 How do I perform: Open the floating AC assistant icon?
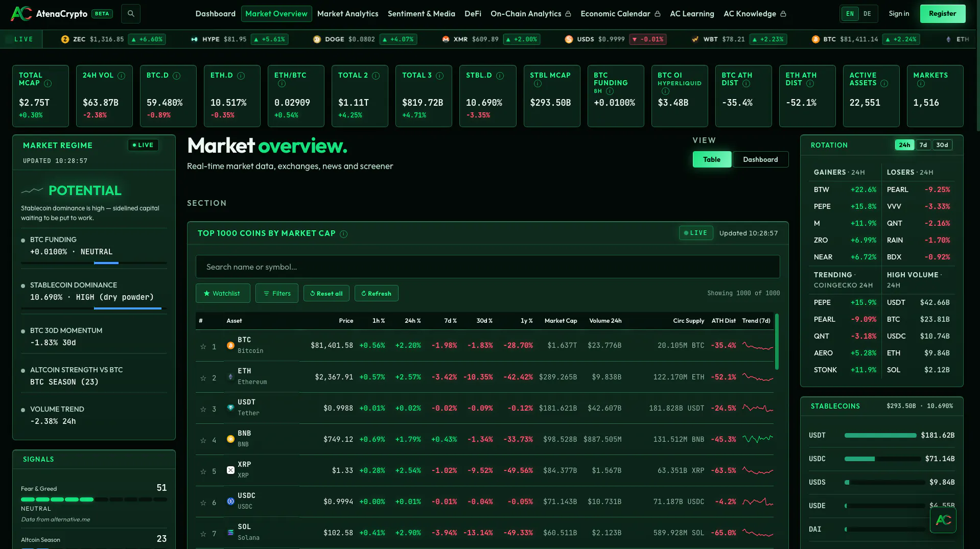(x=943, y=520)
